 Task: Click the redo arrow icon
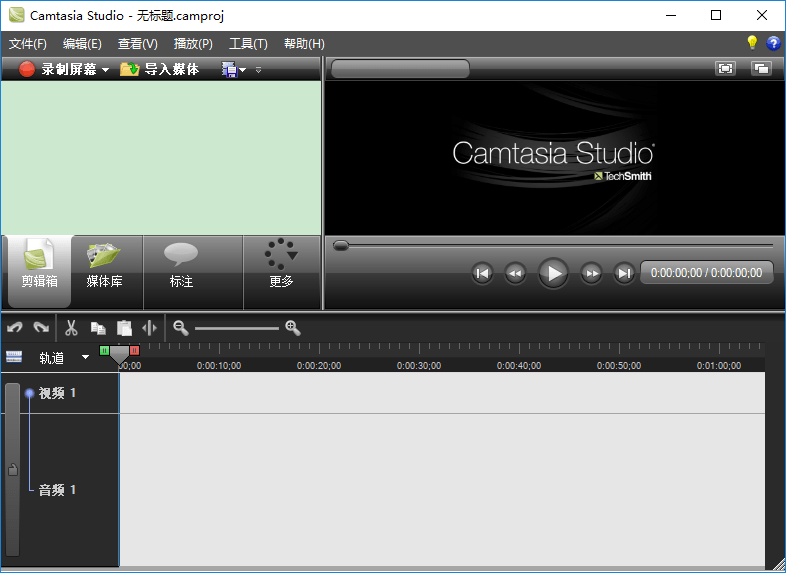[x=41, y=328]
